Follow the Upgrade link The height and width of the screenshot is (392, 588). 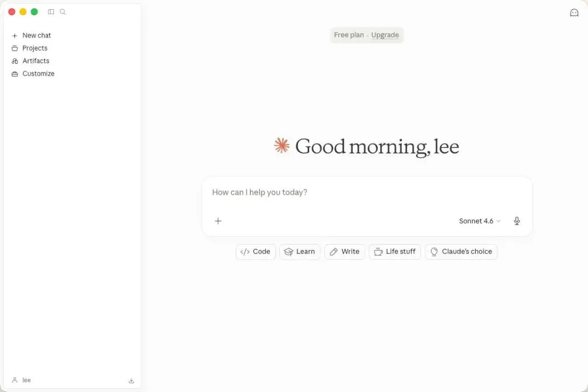click(385, 35)
